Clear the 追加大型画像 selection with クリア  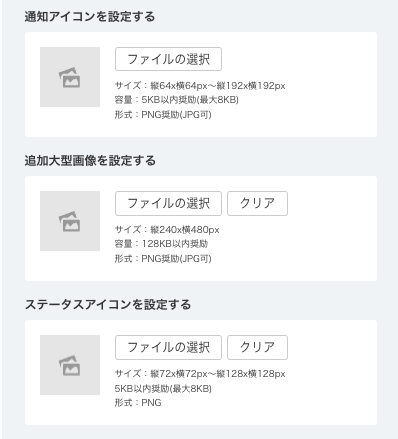point(257,203)
